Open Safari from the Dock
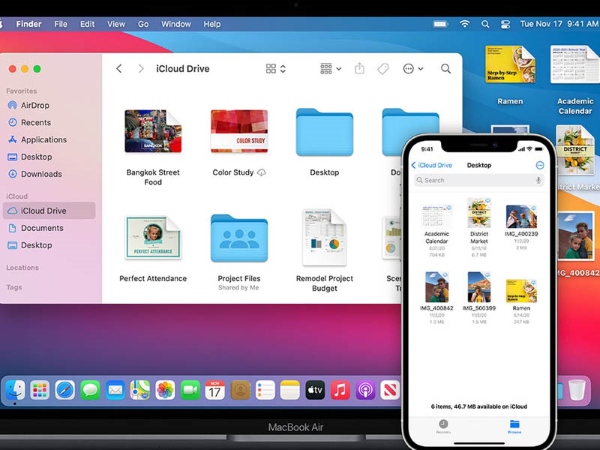 (x=65, y=390)
